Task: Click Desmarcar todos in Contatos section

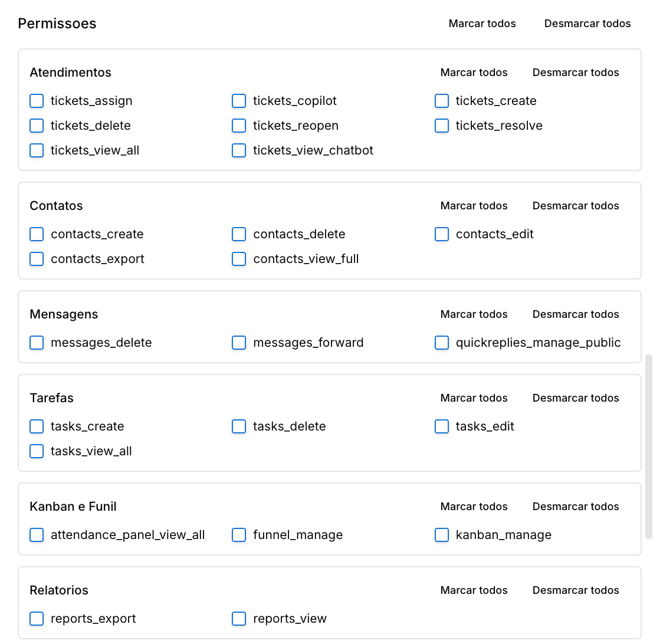Action: (x=576, y=206)
